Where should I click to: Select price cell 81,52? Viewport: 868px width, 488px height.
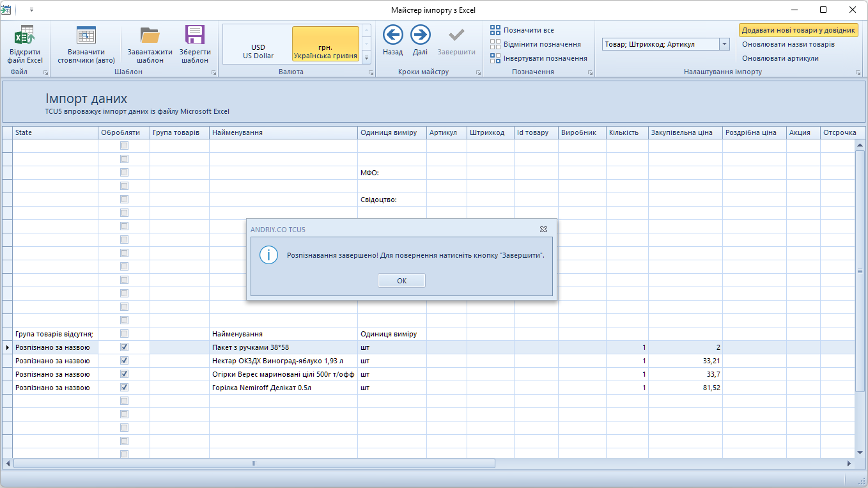point(685,388)
